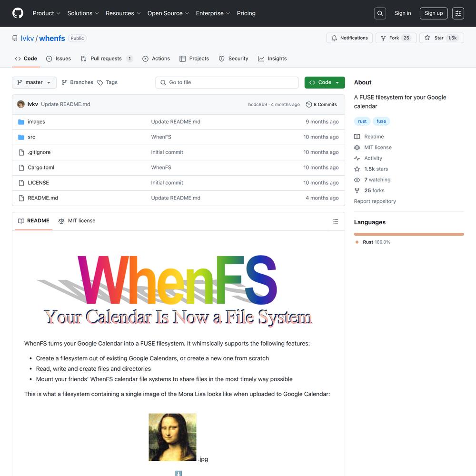Open the search magnifier button
The width and height of the screenshot is (476, 476).
(380, 13)
